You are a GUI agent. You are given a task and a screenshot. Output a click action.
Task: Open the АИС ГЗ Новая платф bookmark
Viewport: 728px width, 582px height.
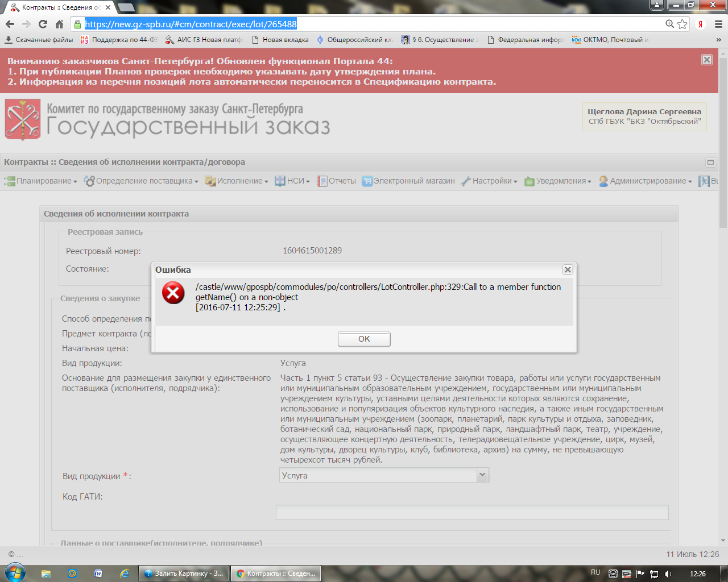tap(204, 40)
